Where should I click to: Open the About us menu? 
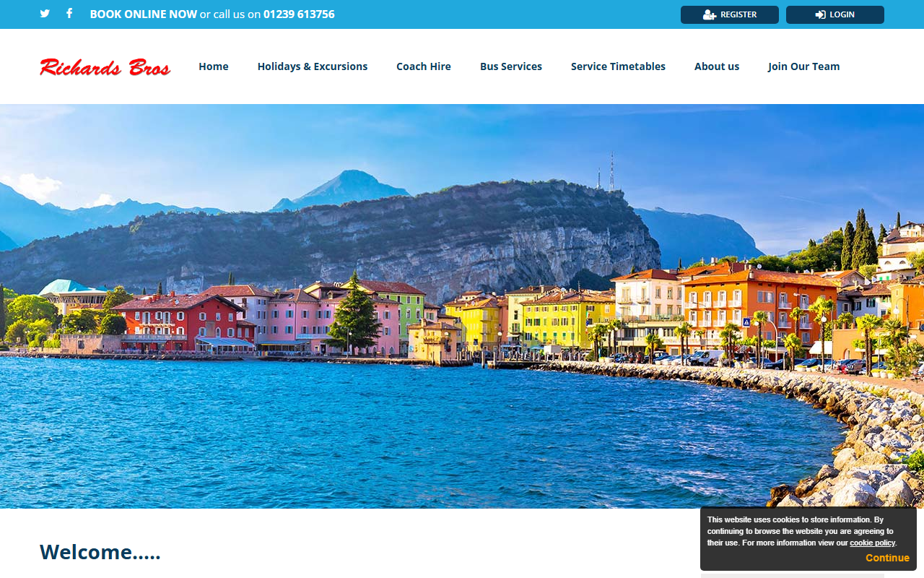click(x=717, y=66)
